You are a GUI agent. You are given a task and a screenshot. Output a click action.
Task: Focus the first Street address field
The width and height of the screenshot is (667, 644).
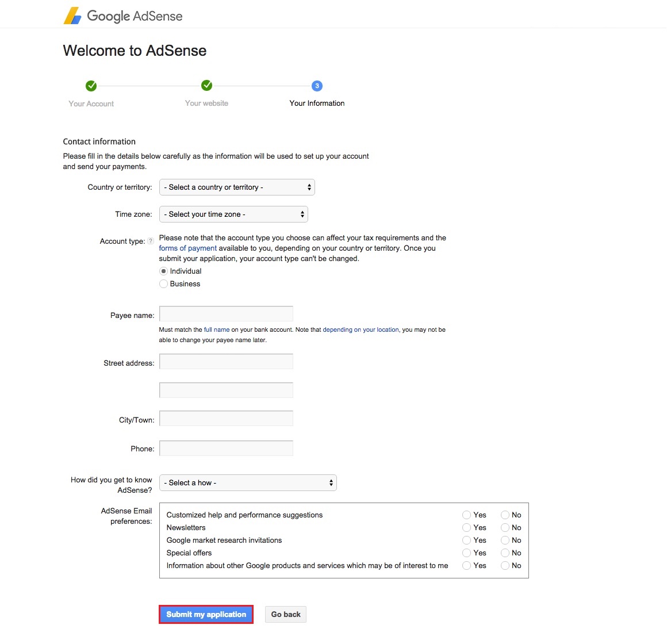point(227,361)
